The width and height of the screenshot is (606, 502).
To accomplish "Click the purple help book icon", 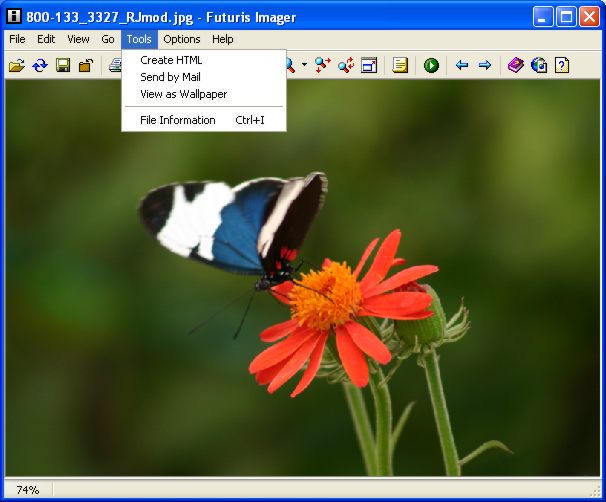I will (516, 65).
